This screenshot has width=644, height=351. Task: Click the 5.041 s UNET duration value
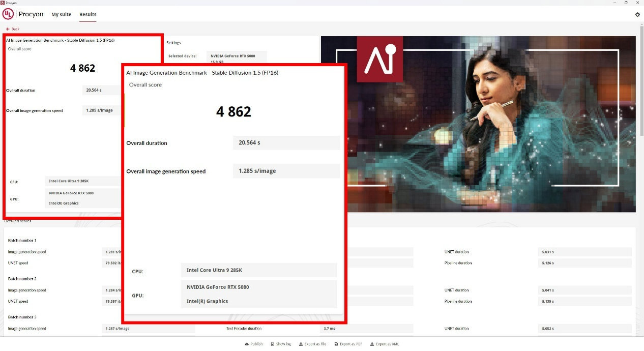coord(585,290)
